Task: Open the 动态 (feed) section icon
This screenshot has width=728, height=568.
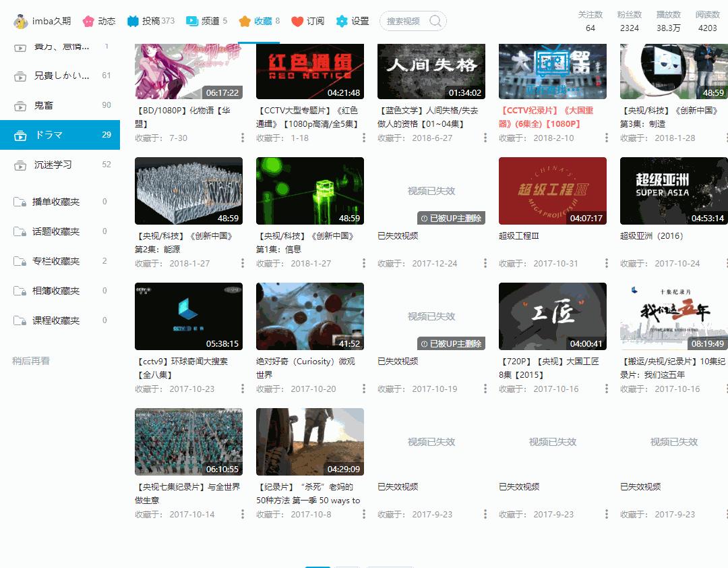Action: point(87,20)
